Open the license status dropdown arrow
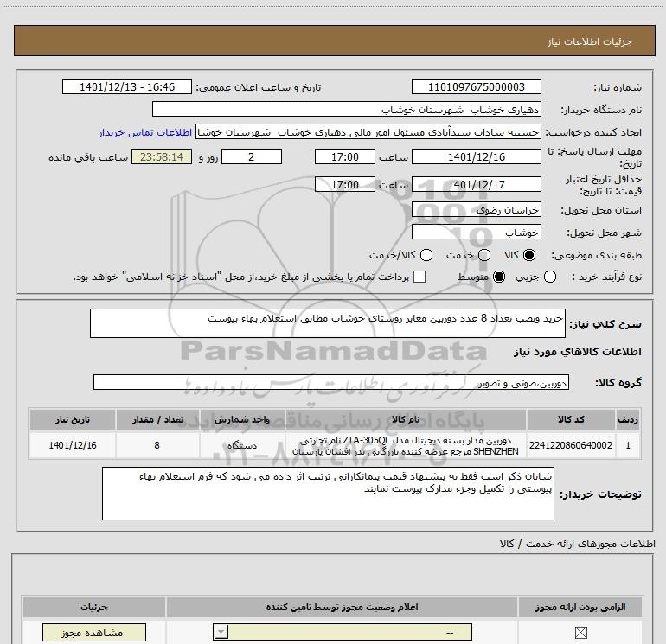Image resolution: width=666 pixels, height=644 pixels. [221, 632]
